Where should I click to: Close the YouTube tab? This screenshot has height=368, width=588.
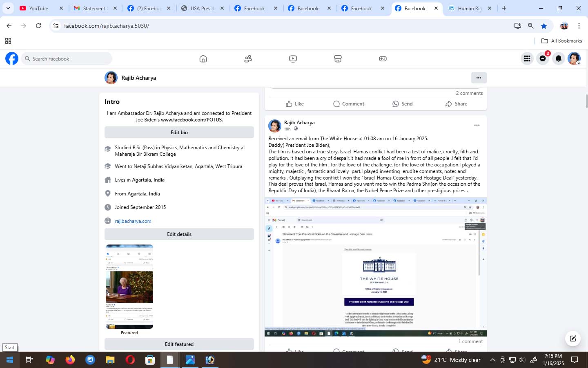61,8
